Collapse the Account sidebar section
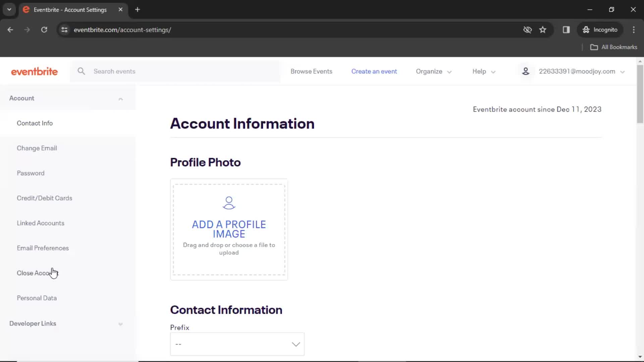The height and width of the screenshot is (362, 644). click(x=120, y=99)
